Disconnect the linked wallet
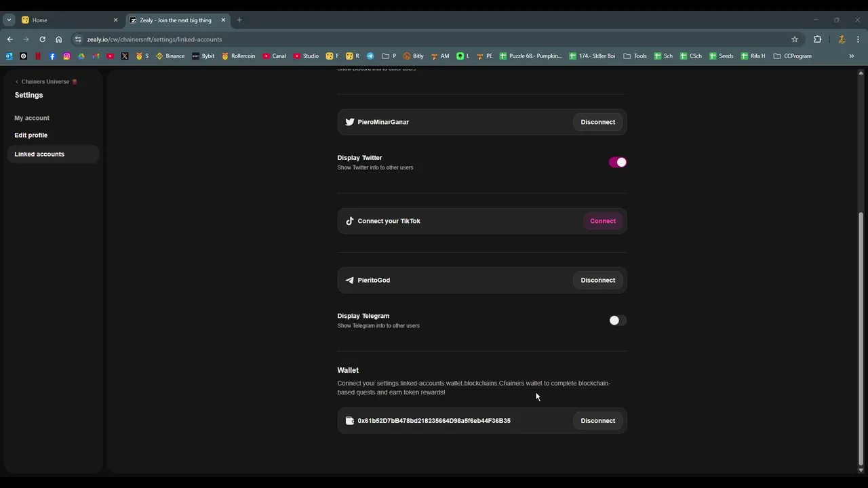 pos(597,421)
